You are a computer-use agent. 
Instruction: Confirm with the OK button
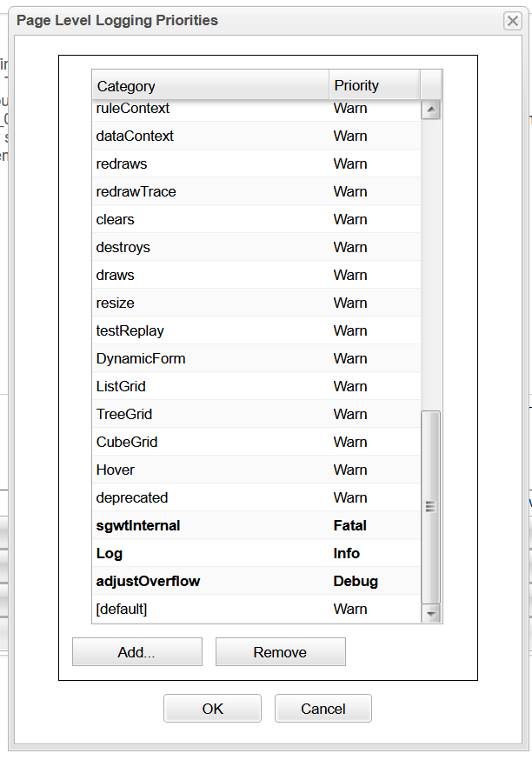212,709
